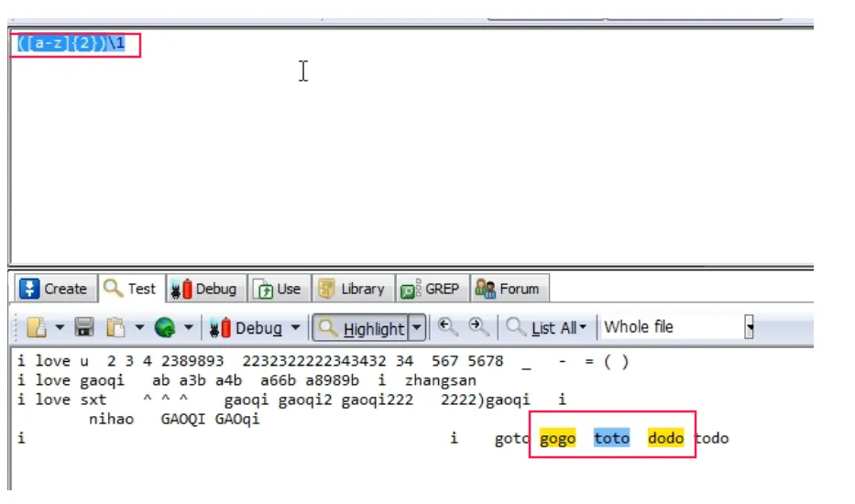This screenshot has height=504, width=855.
Task: Click the selected match 'toto'
Action: [x=612, y=438]
